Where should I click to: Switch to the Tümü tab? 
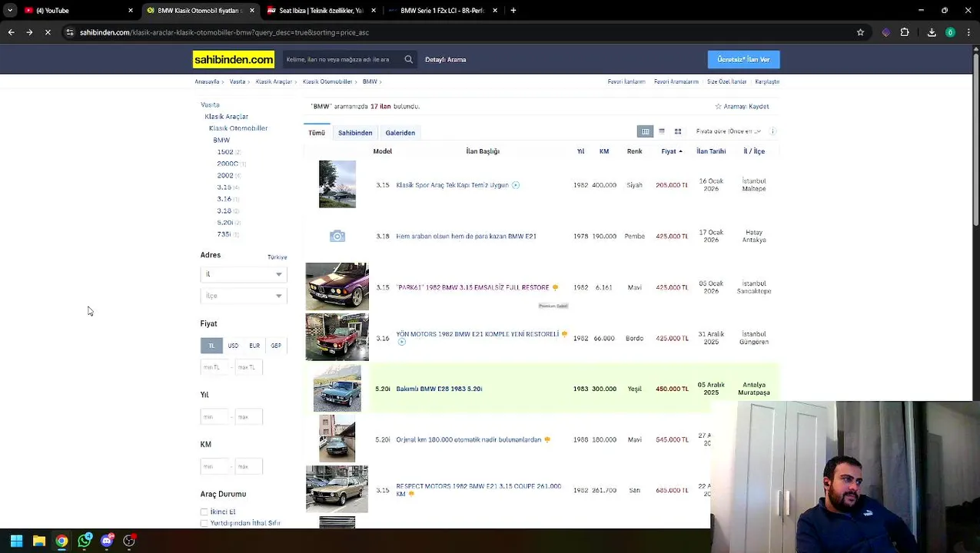coord(317,133)
